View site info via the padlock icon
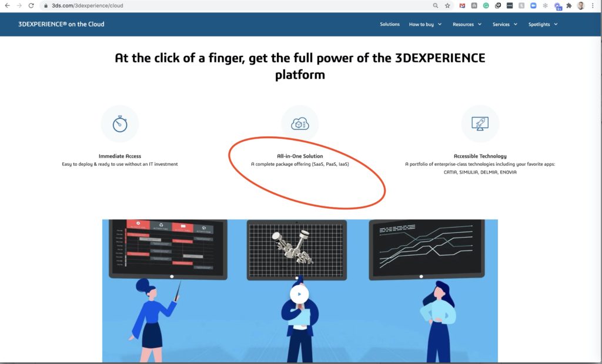 [x=46, y=6]
